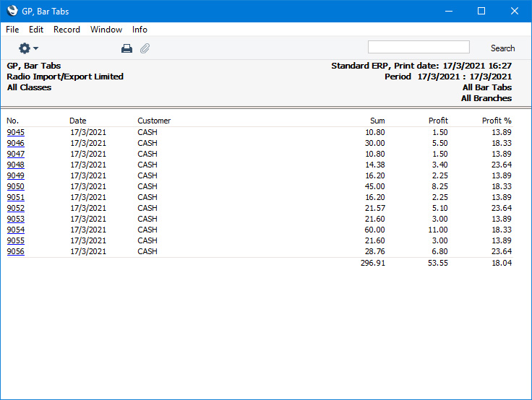The height and width of the screenshot is (400, 532).
Task: Click the No. column header
Action: click(x=12, y=121)
